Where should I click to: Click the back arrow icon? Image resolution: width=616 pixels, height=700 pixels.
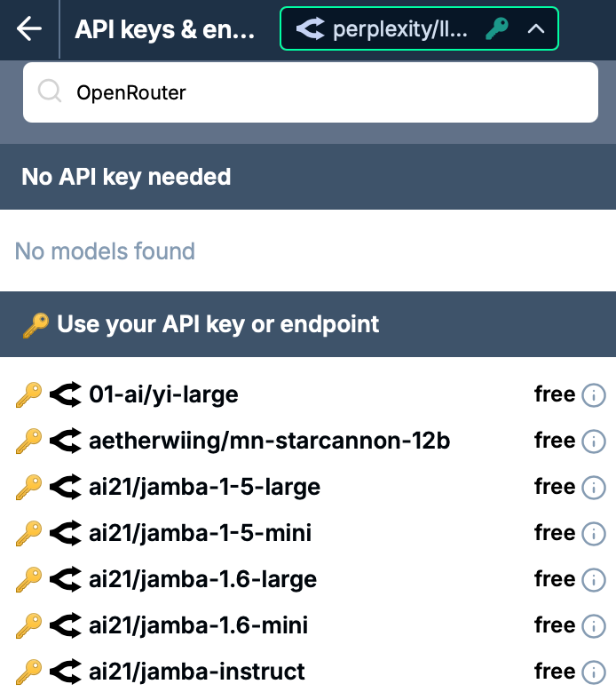tap(29, 29)
